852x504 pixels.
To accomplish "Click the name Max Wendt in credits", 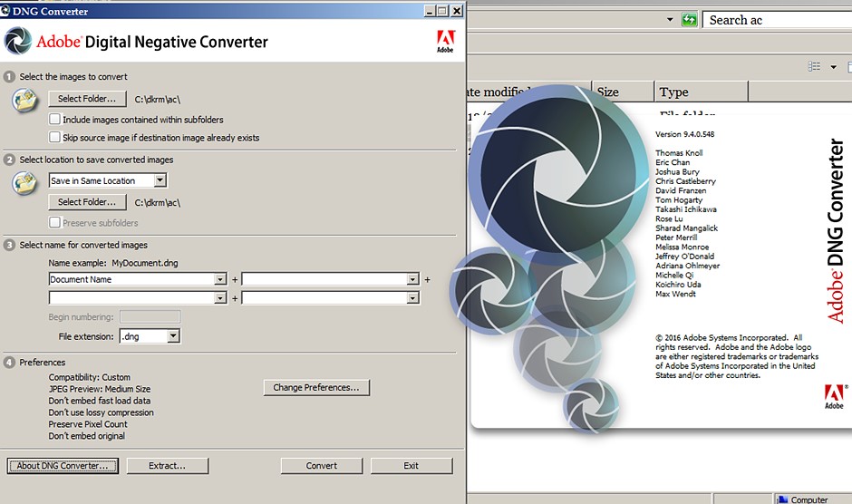I will 675,294.
